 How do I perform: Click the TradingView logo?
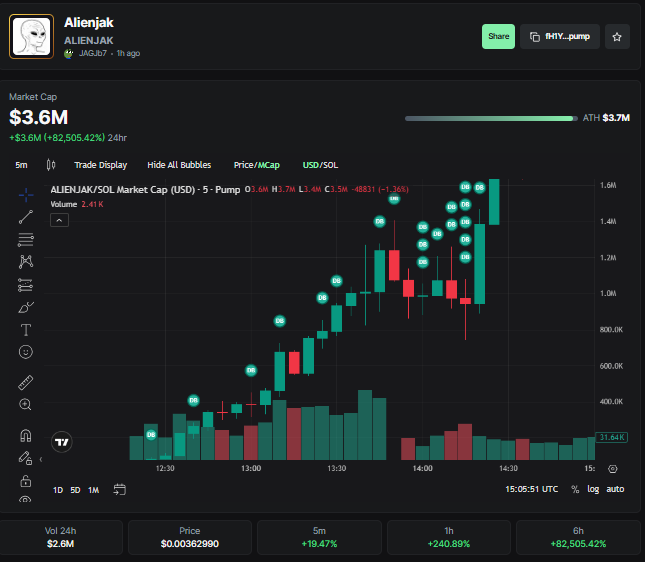62,442
